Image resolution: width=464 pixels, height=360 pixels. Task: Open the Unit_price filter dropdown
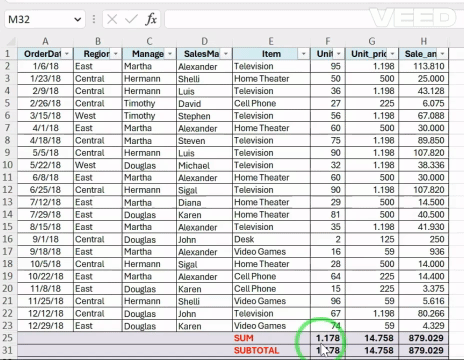(392, 54)
